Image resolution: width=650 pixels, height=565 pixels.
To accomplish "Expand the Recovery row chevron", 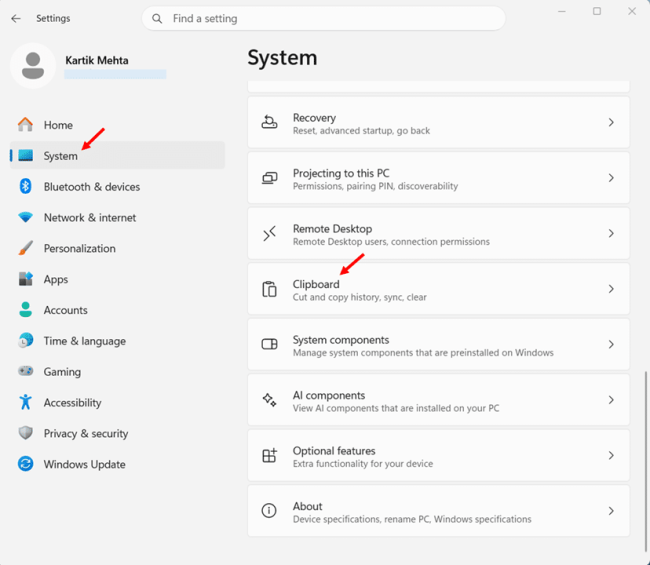I will pos(611,122).
